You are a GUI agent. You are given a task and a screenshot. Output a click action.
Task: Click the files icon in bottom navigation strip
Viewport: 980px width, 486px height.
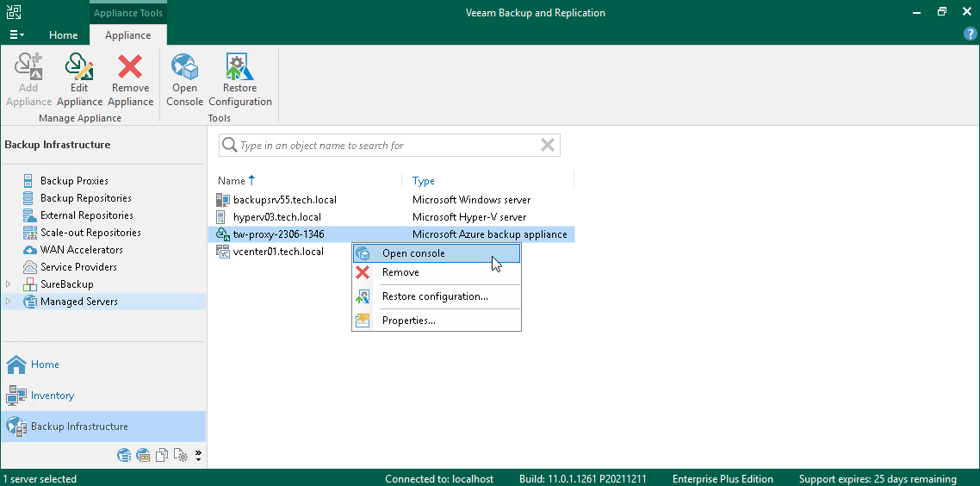click(162, 455)
